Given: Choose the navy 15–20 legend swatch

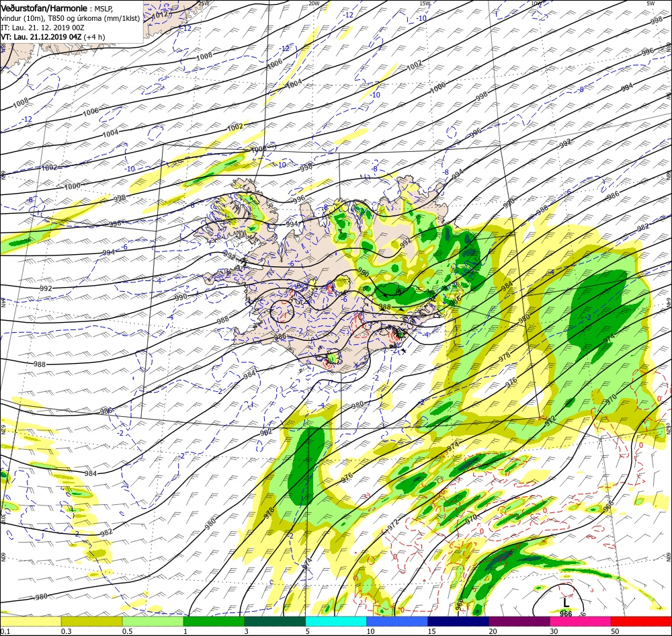Looking at the screenshot, I should click(x=458, y=621).
